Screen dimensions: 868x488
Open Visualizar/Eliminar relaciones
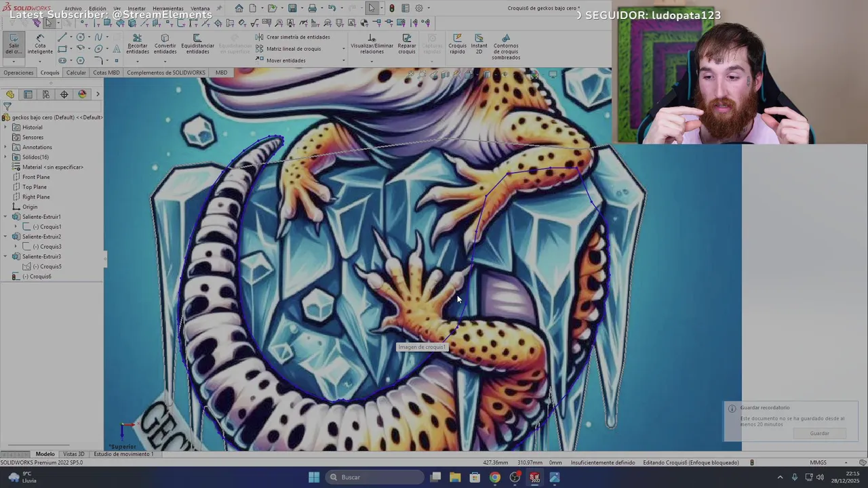click(372, 44)
